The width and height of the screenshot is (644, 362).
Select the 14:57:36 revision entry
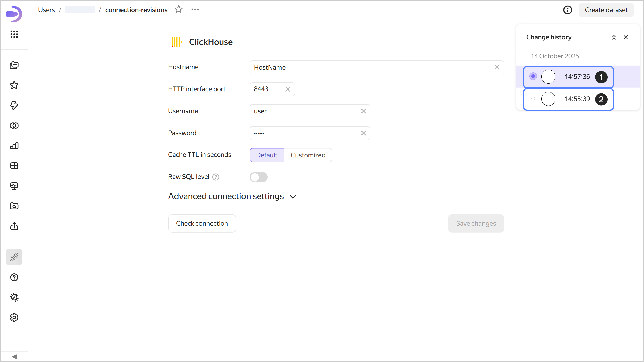coord(577,77)
